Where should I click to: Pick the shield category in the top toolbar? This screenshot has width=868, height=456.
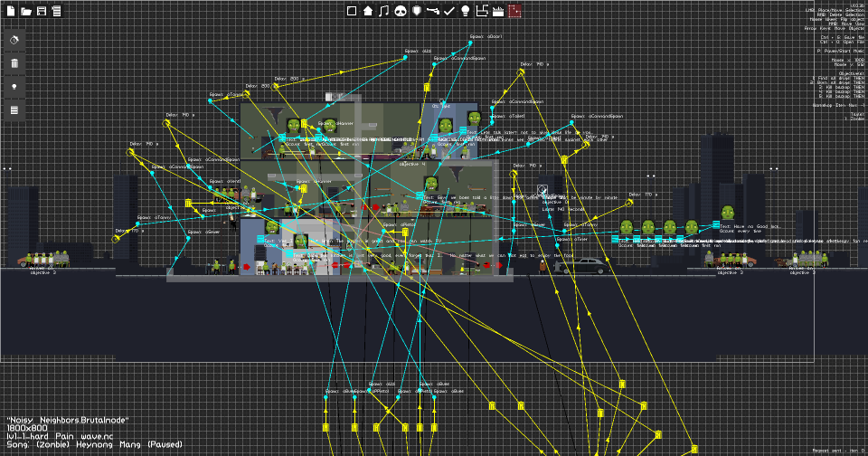point(417,11)
